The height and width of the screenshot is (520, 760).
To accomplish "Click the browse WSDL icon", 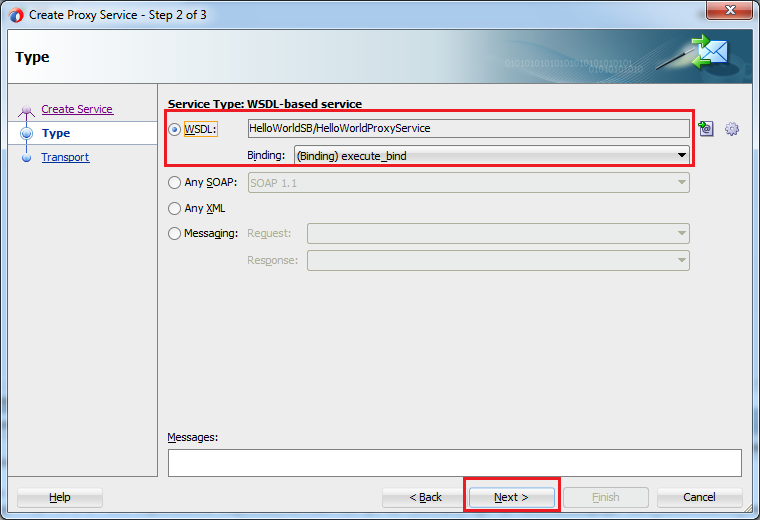I will click(x=706, y=129).
